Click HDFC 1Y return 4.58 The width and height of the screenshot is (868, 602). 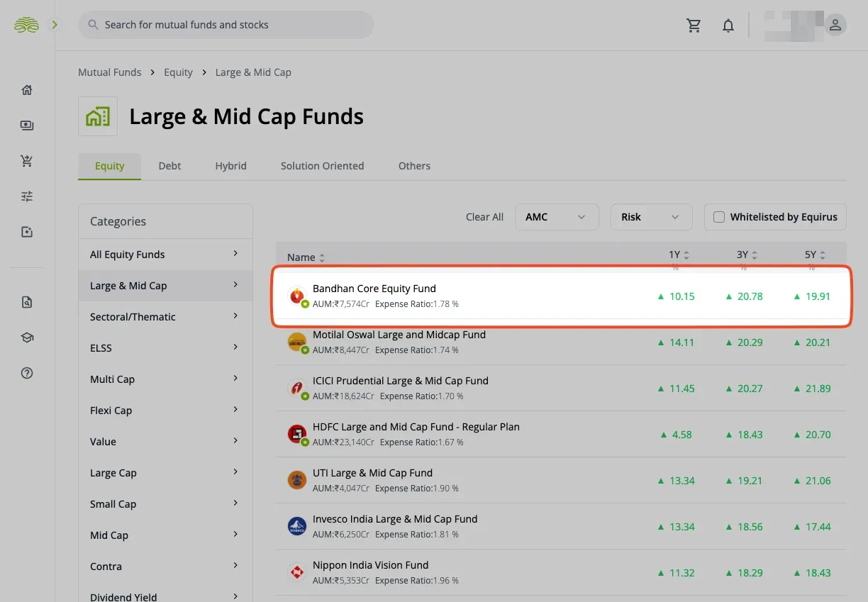[676, 435]
